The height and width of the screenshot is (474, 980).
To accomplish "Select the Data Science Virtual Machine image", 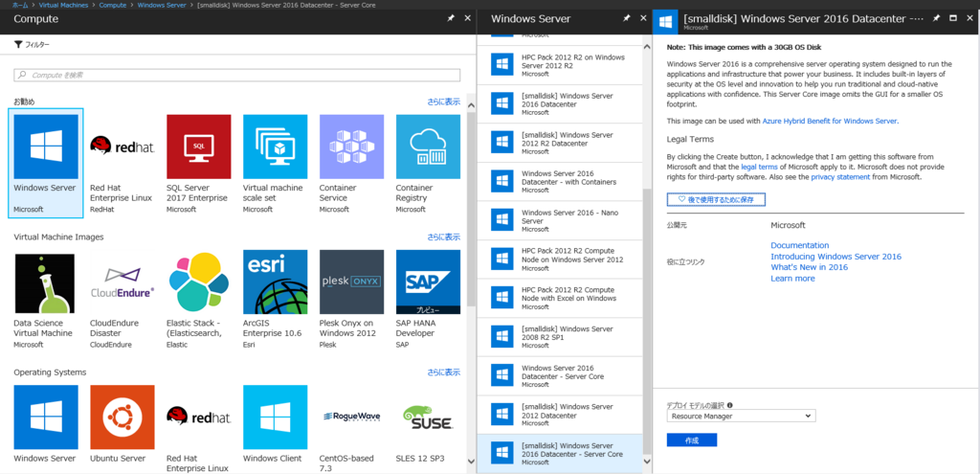I will click(x=46, y=299).
